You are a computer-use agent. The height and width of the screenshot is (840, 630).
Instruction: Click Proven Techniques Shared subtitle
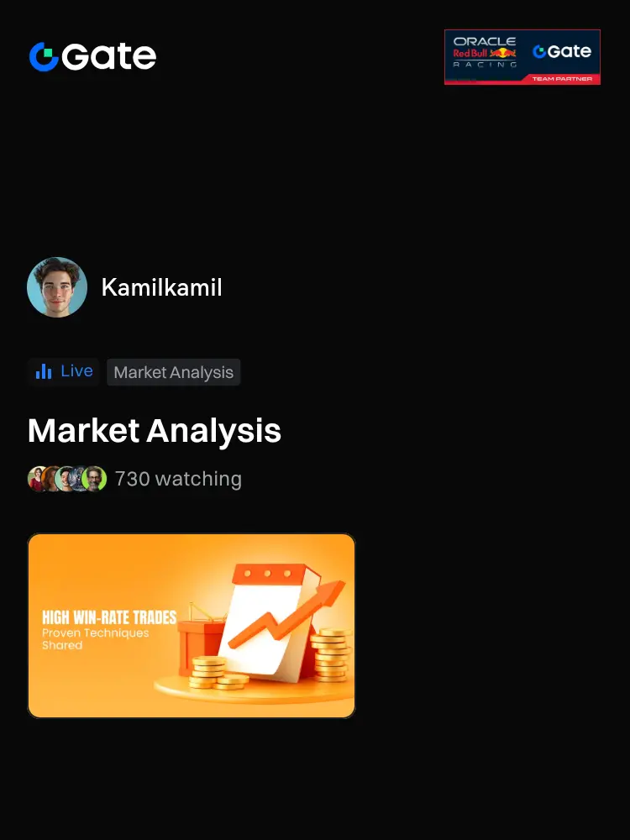(96, 639)
